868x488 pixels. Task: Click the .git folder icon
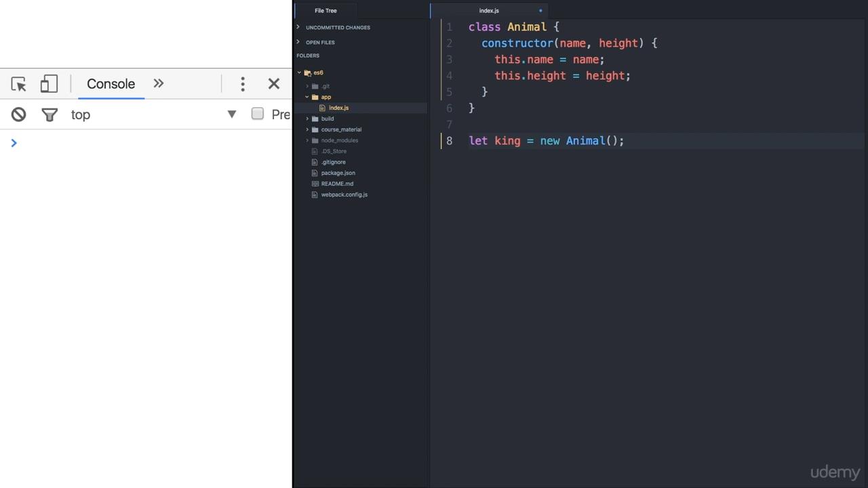pyautogui.click(x=315, y=86)
